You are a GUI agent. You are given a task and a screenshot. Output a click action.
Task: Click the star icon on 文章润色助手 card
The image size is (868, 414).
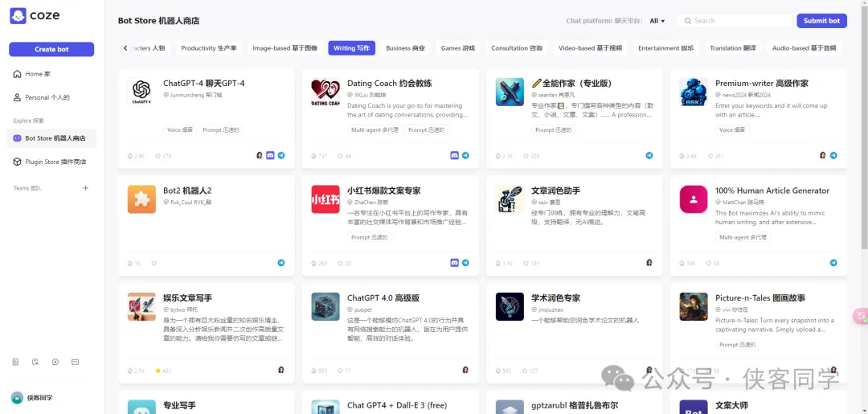pos(526,264)
